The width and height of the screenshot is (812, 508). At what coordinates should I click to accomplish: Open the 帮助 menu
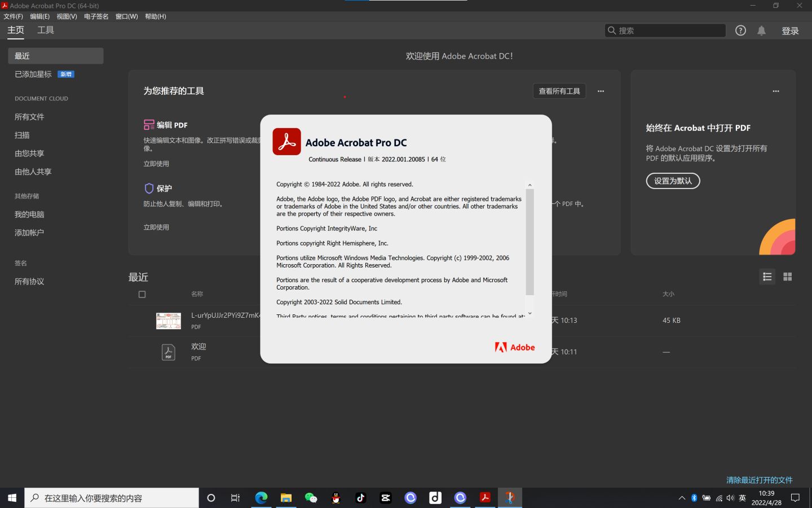(155, 16)
